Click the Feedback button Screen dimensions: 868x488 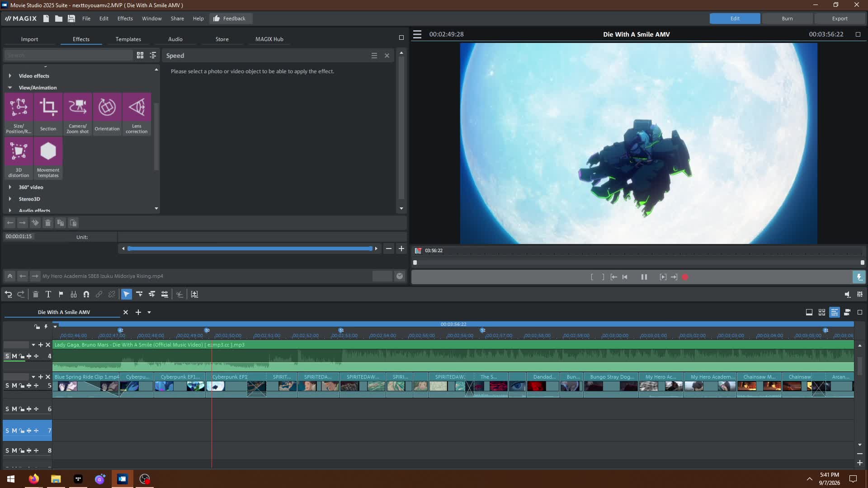230,19
